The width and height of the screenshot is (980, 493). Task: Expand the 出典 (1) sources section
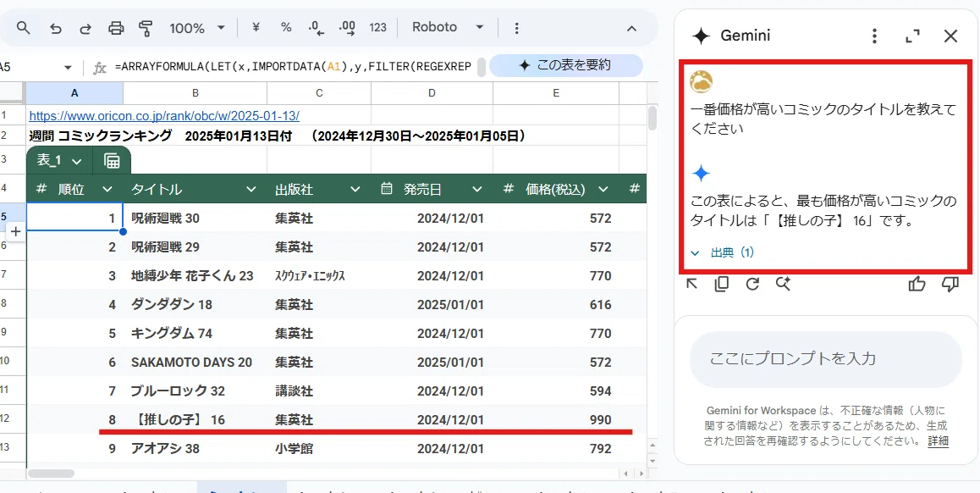click(723, 252)
